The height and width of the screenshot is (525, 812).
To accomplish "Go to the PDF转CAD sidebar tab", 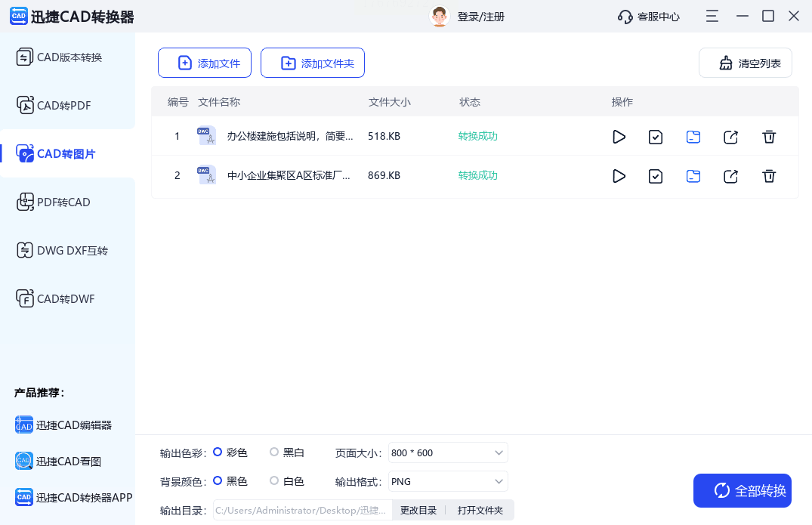I will tap(64, 202).
